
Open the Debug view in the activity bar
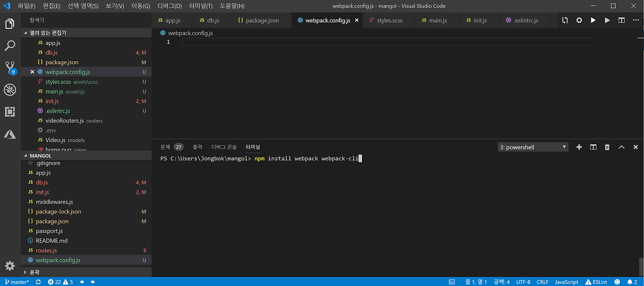(x=10, y=90)
